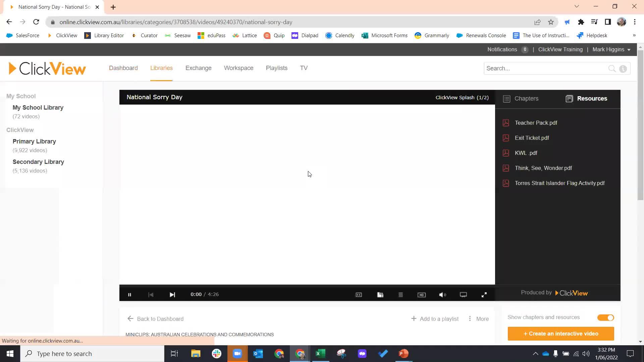This screenshot has height=362, width=644.
Task: Click the Create an interactive video button
Action: pos(560,334)
